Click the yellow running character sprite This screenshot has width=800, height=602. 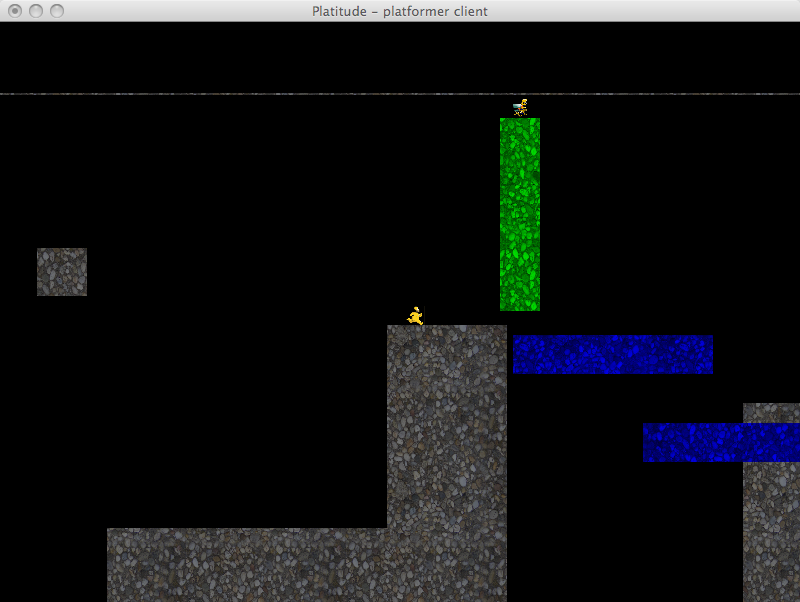[416, 316]
